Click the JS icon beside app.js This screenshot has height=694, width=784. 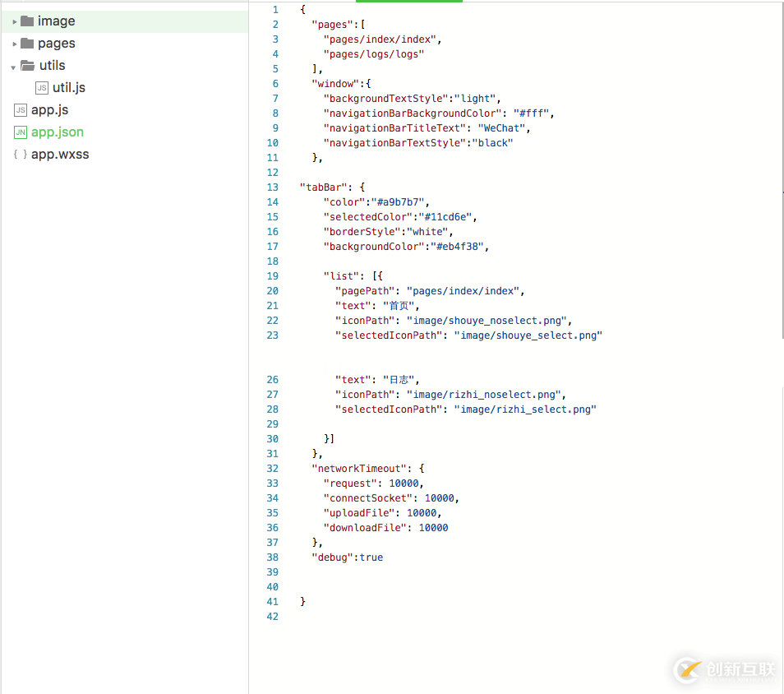point(21,110)
